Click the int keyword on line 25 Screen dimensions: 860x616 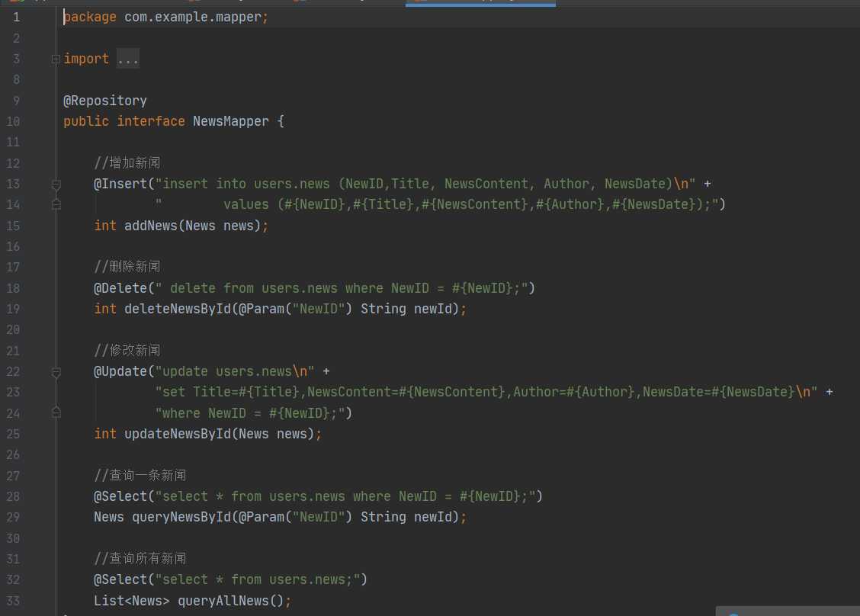tap(104, 434)
